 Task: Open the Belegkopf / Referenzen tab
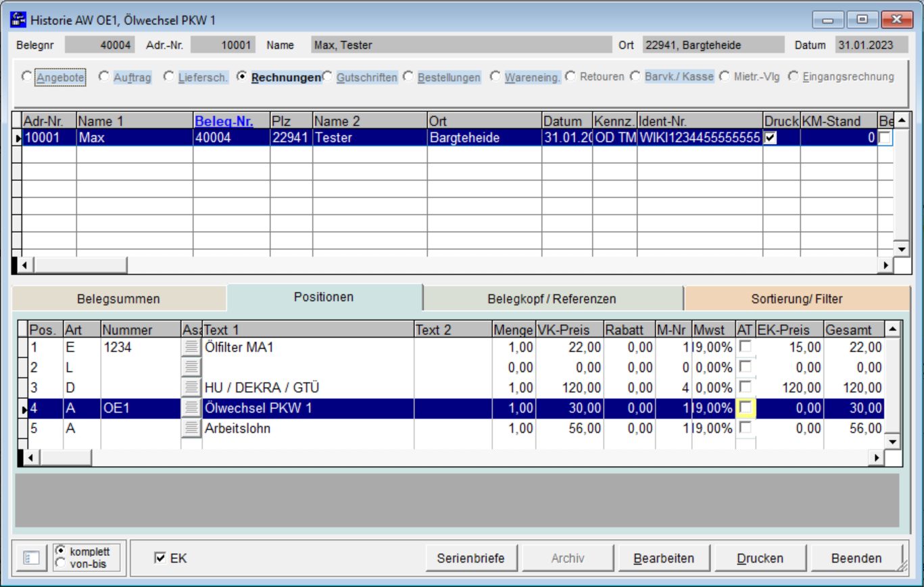[552, 299]
